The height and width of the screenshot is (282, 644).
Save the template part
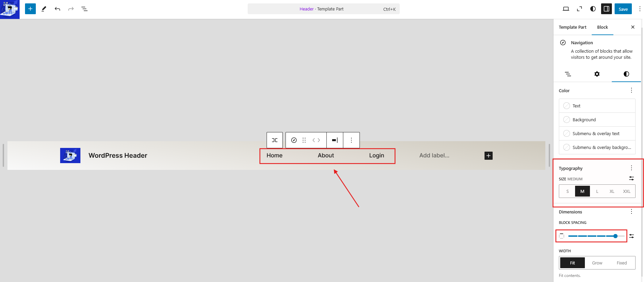point(623,9)
